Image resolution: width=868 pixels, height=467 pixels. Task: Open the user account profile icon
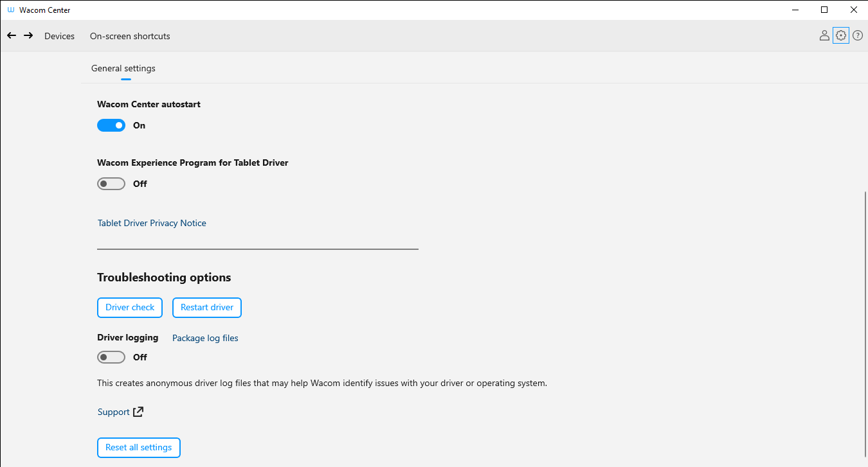824,36
